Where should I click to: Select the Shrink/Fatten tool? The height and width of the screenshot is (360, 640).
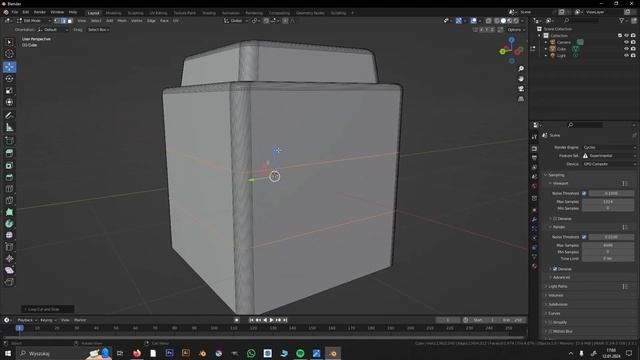tap(9, 258)
